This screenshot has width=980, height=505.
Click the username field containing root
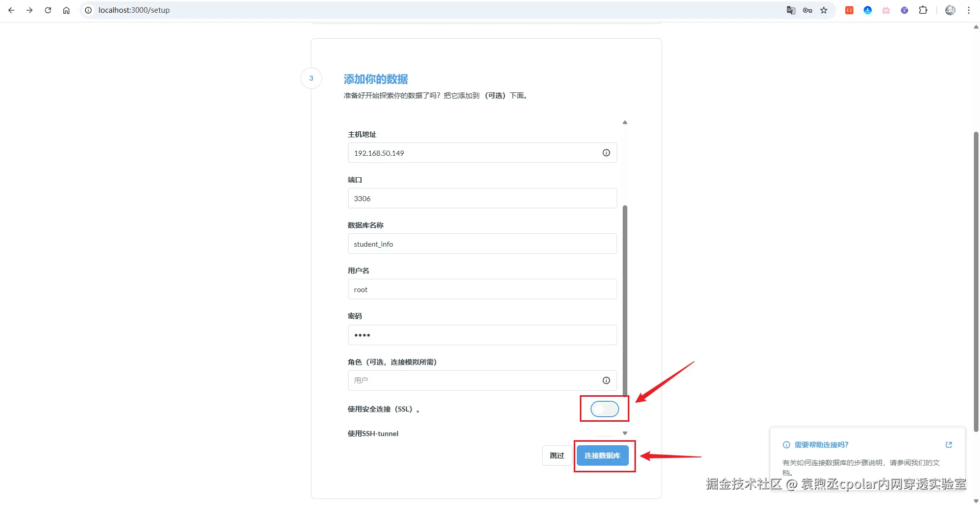coord(482,289)
